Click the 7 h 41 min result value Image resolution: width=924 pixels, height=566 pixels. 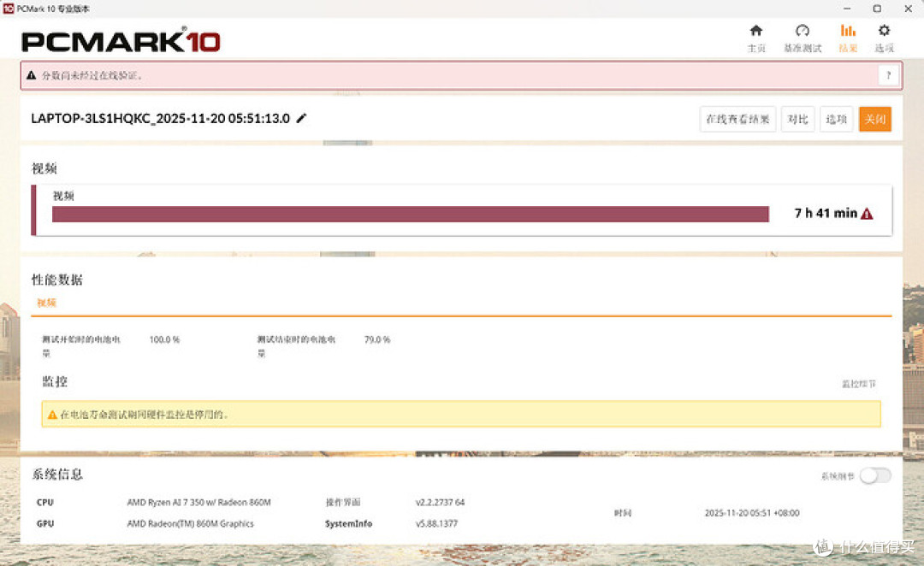[826, 213]
